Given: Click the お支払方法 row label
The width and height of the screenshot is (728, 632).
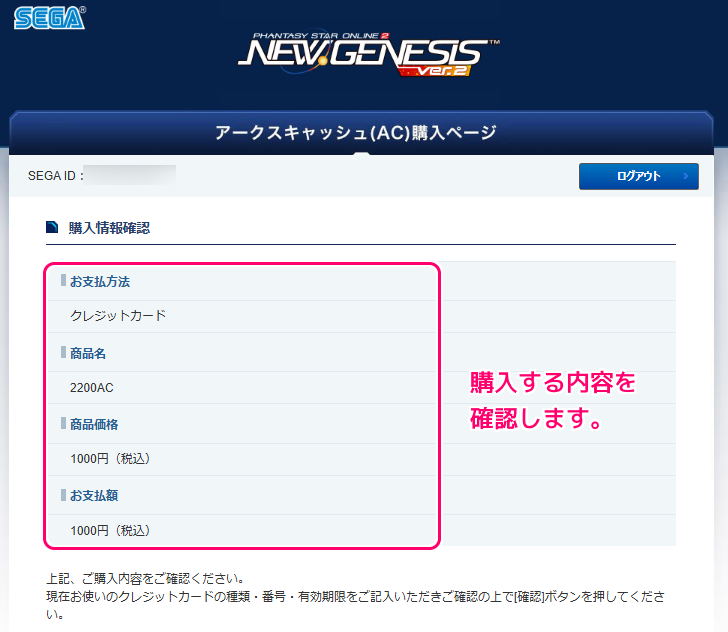Looking at the screenshot, I should (100, 281).
